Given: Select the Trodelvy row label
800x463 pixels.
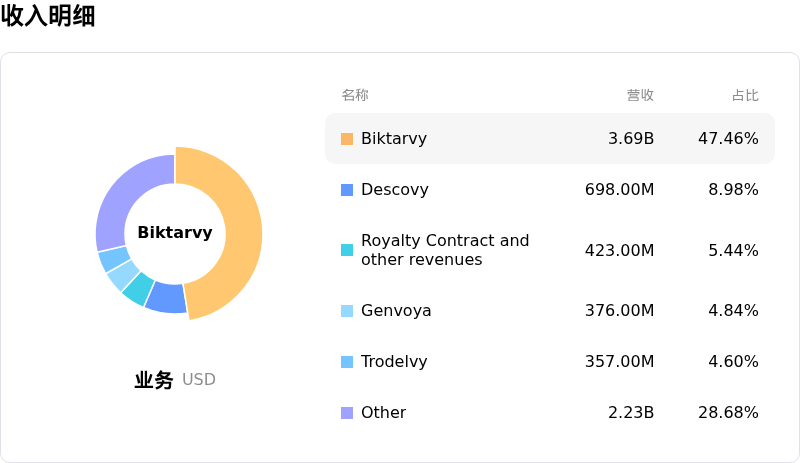Looking at the screenshot, I should point(394,362).
